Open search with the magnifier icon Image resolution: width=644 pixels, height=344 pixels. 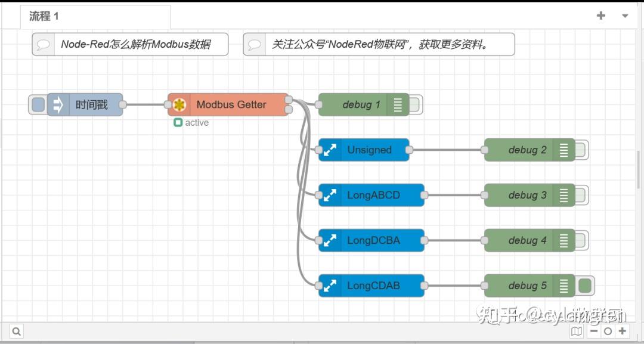16,331
